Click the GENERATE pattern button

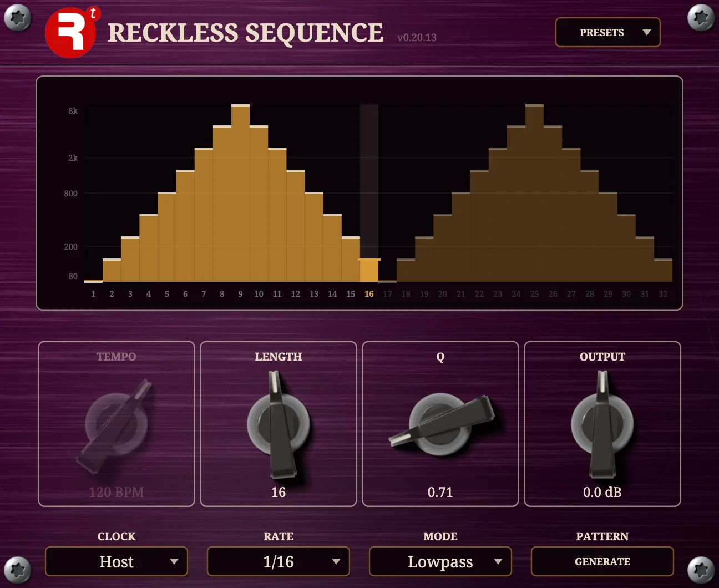click(x=602, y=561)
